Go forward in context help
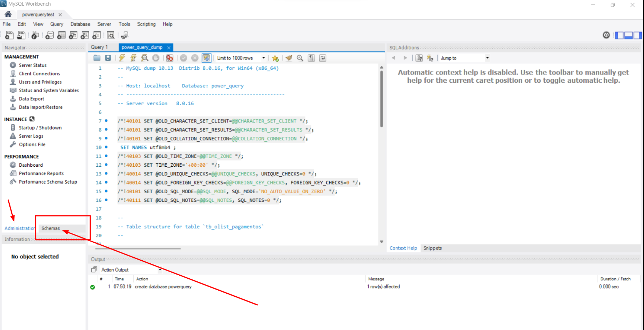 405,58
